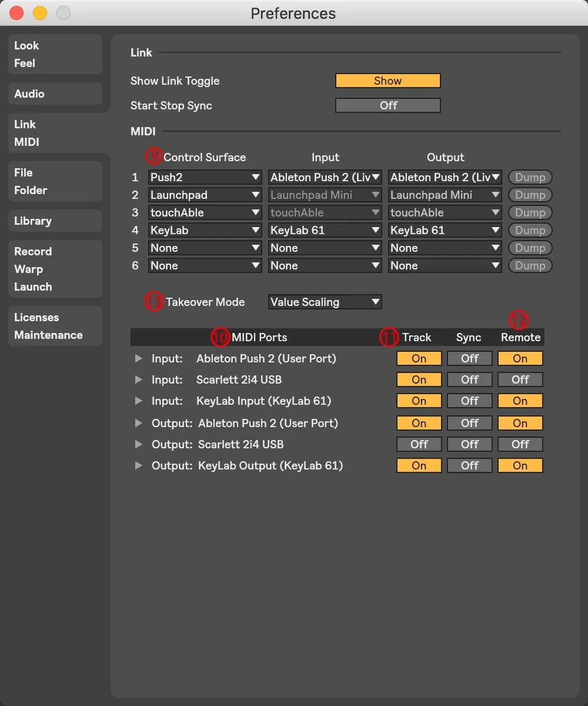The width and height of the screenshot is (588, 706).
Task: Open Output dropdown for row 5
Action: 445,248
